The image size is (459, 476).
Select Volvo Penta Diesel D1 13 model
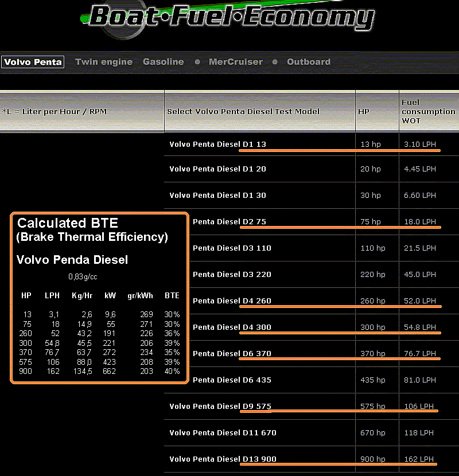[217, 144]
